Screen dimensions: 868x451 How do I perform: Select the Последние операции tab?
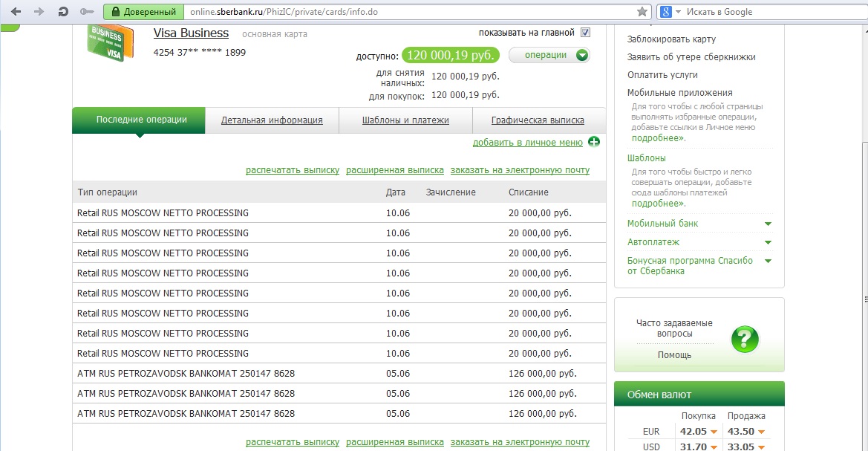coord(139,120)
